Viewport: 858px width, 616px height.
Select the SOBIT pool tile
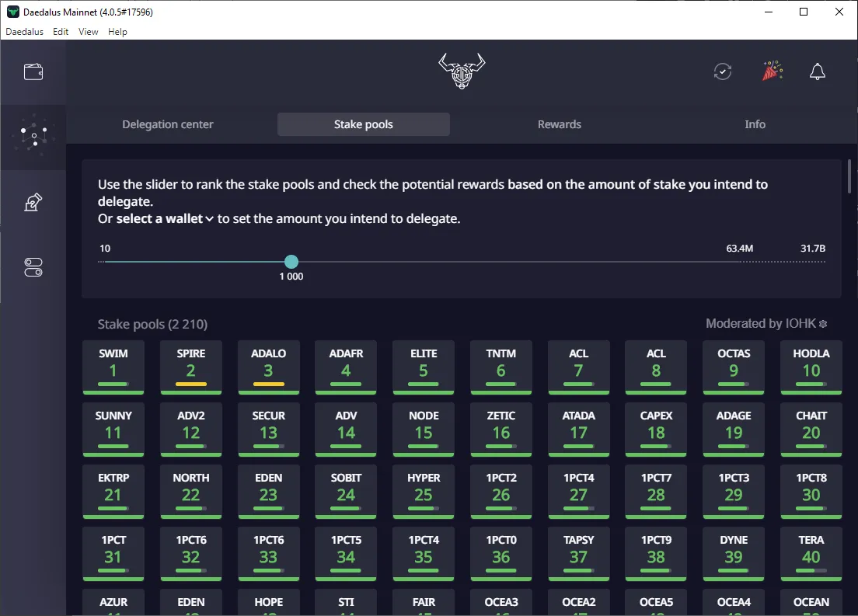coord(346,491)
